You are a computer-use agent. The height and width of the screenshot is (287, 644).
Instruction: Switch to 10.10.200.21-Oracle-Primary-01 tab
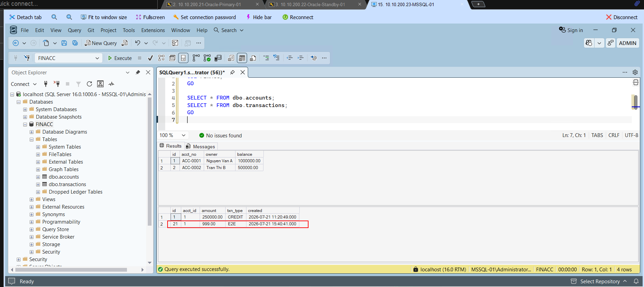(x=213, y=4)
